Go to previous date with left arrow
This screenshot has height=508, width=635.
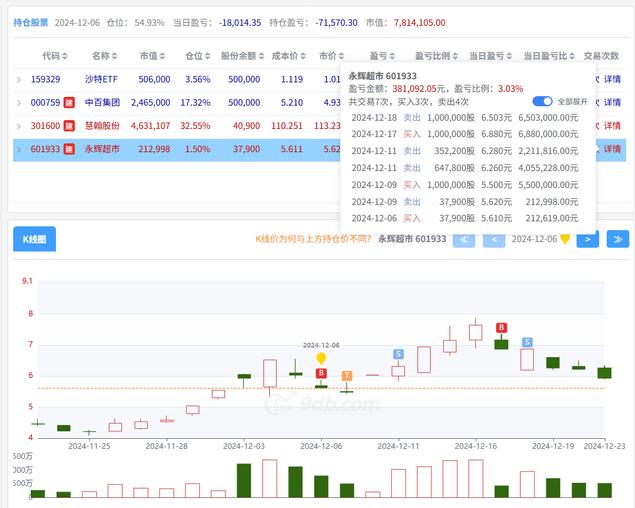click(494, 239)
